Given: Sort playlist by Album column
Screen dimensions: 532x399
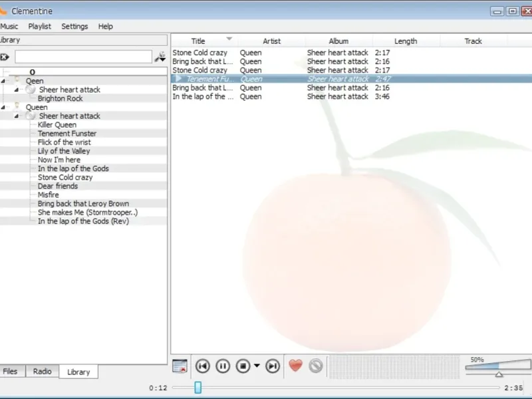Looking at the screenshot, I should pyautogui.click(x=338, y=41).
